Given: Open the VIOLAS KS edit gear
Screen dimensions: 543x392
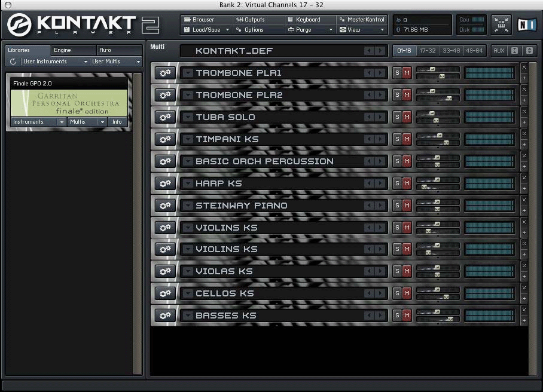Looking at the screenshot, I should (x=165, y=272).
